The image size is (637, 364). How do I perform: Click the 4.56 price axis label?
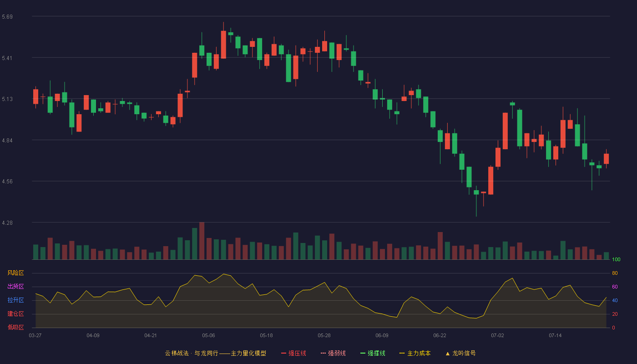point(7,182)
